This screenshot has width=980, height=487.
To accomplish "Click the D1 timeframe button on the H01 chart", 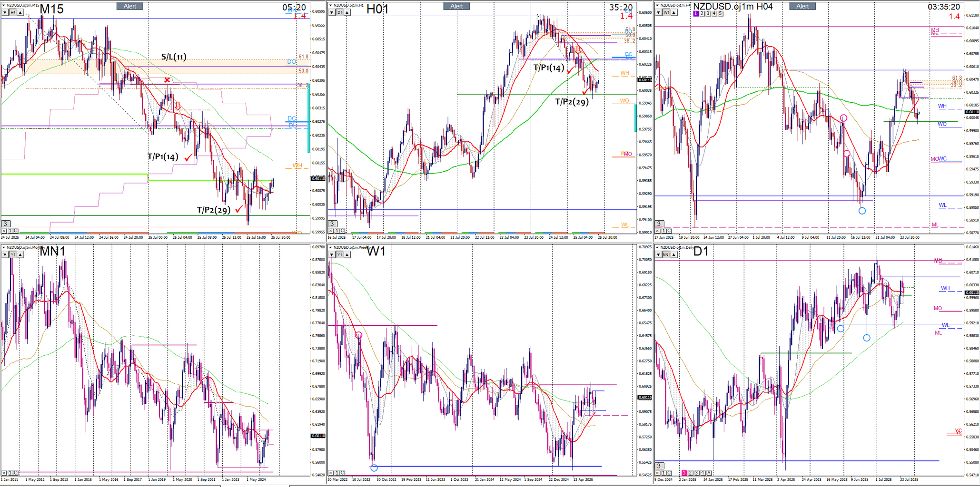I will (x=339, y=12).
